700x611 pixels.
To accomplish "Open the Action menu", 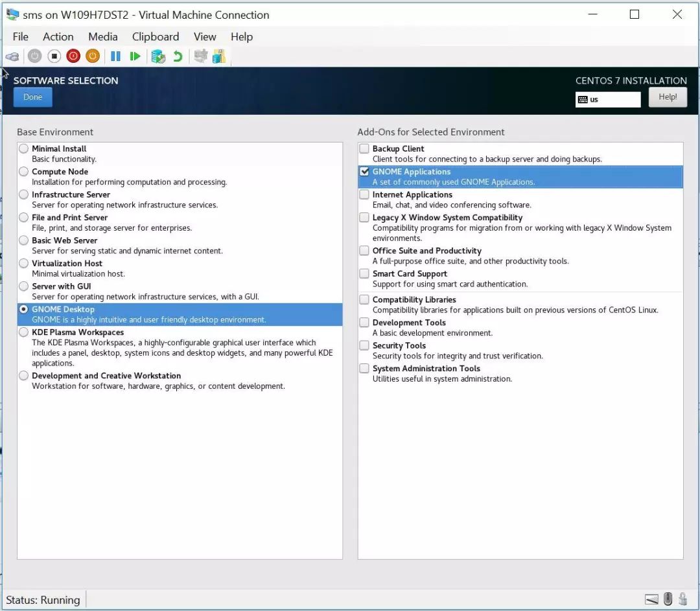I will [58, 36].
